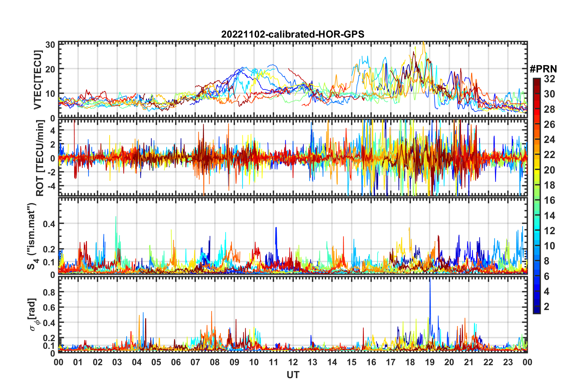Click the VTEC axis tick label 30
The height and width of the screenshot is (392, 586).
pyautogui.click(x=50, y=45)
